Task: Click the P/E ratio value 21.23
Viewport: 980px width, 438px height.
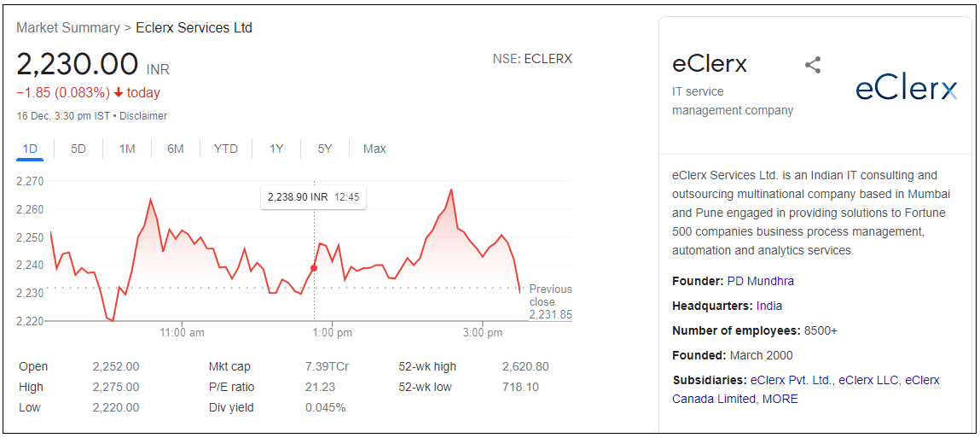Action: coord(320,388)
